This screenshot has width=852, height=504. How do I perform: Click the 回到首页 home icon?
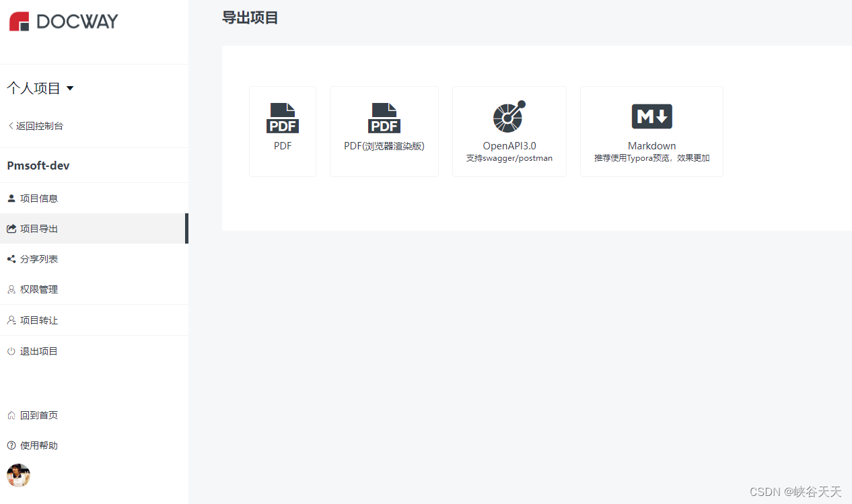[x=10, y=415]
